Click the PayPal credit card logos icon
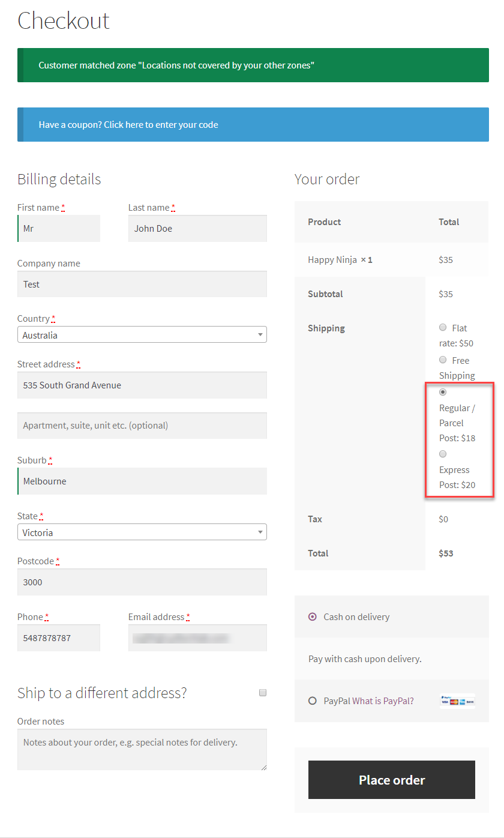Screen dimensions: 504x838 click(x=457, y=701)
